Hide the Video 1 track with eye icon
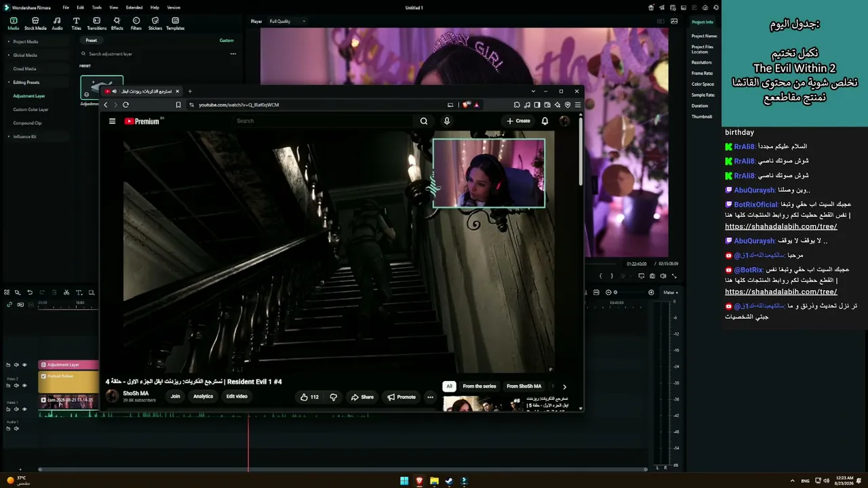 [x=24, y=409]
